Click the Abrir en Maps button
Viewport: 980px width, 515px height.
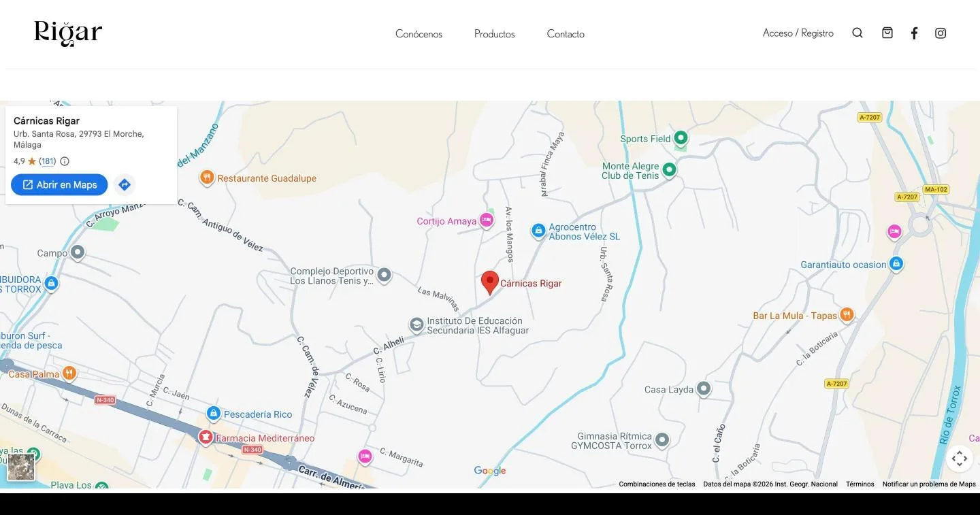[x=59, y=184]
